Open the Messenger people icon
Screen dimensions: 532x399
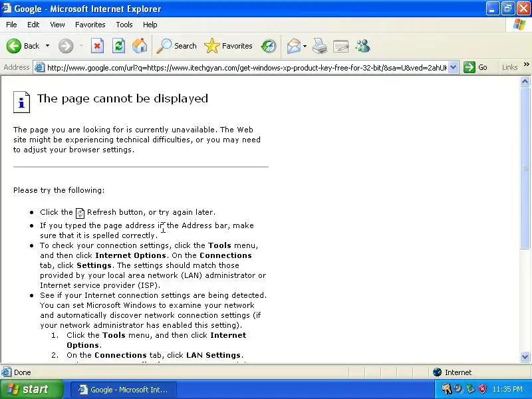[x=362, y=46]
